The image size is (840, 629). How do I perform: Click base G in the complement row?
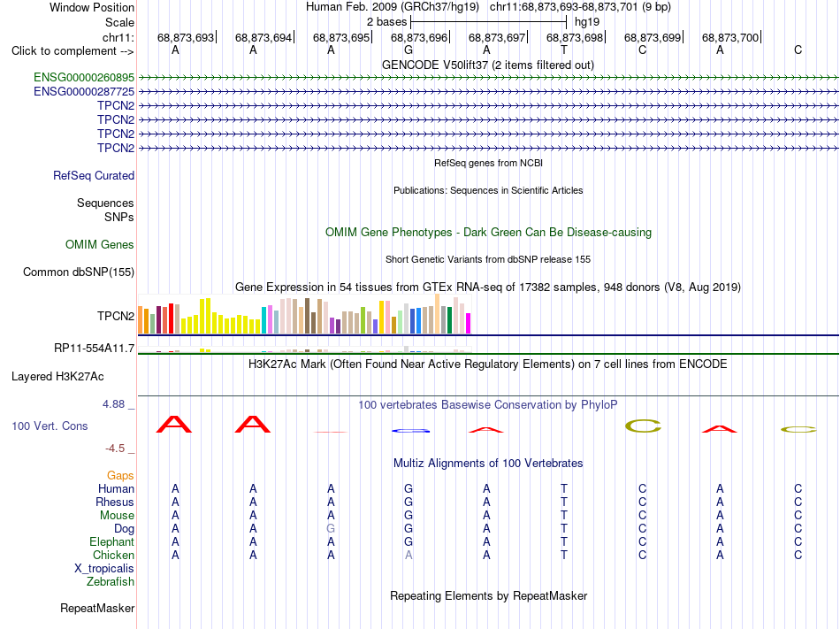[409, 50]
